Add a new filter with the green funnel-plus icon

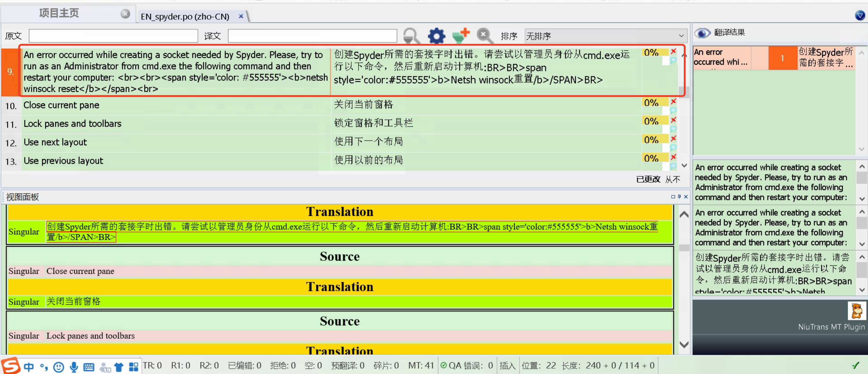pyautogui.click(x=461, y=36)
